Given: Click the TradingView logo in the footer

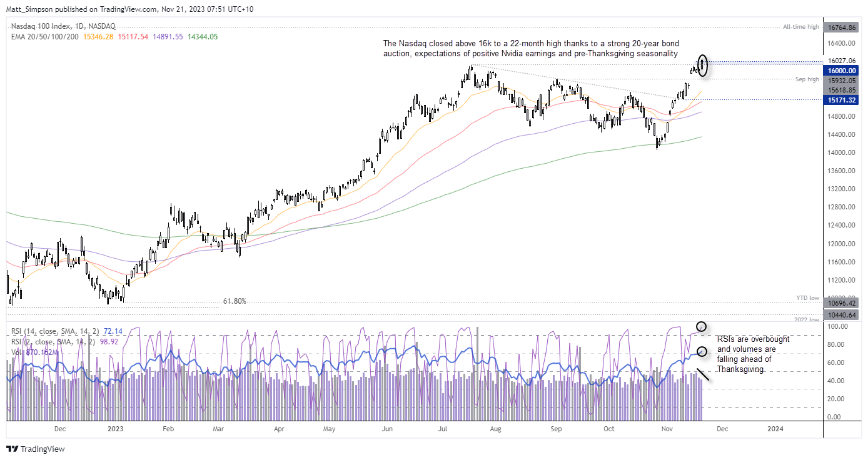Looking at the screenshot, I should tap(35, 449).
